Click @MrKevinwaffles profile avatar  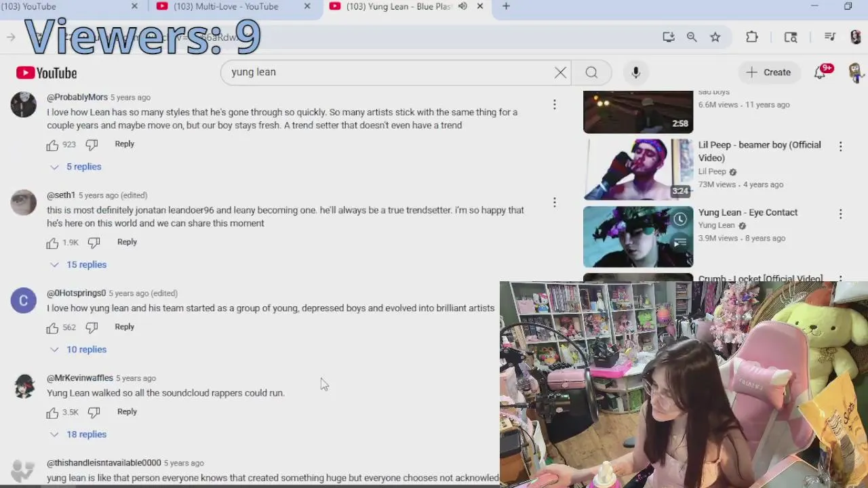[x=24, y=386]
